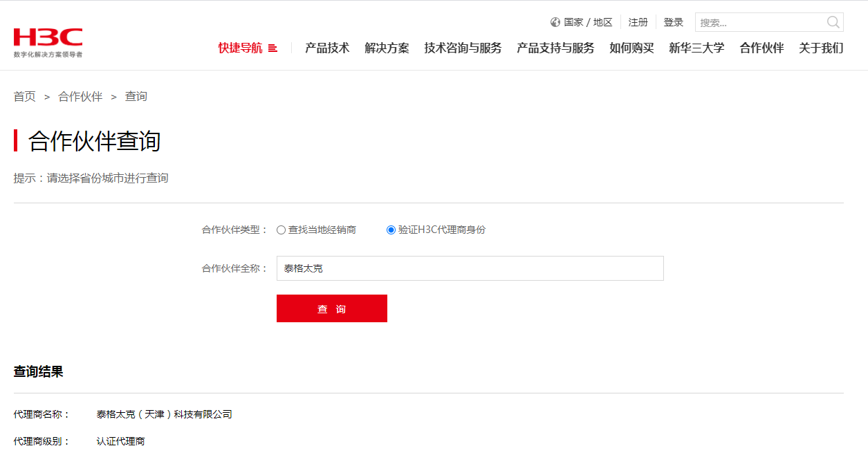The height and width of the screenshot is (464, 868).
Task: Go to the 新华三大学 menu item
Action: click(x=696, y=48)
